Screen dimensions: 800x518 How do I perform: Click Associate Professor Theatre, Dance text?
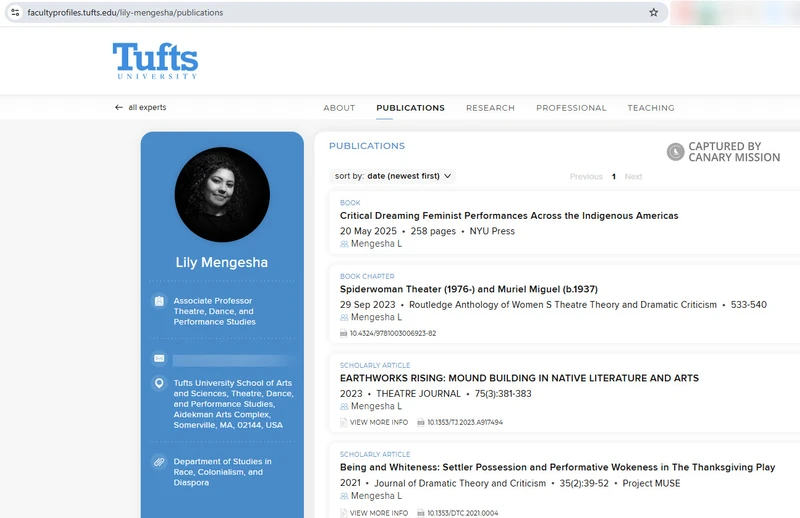[x=214, y=311]
